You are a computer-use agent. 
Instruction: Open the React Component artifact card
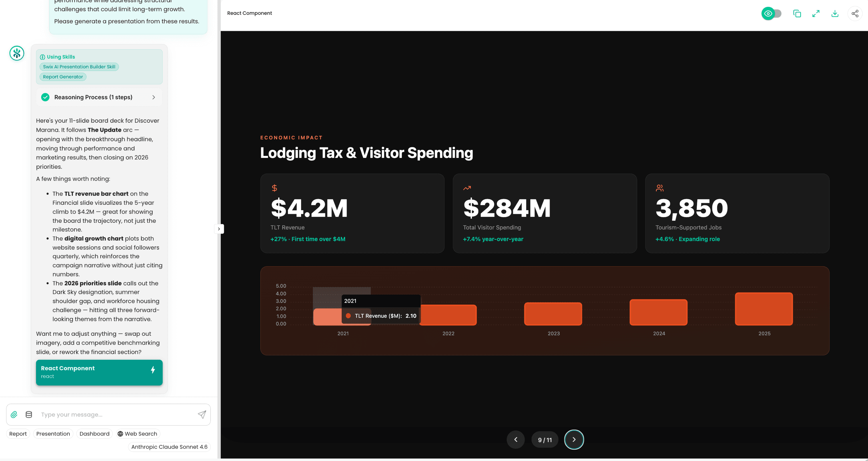(x=99, y=372)
